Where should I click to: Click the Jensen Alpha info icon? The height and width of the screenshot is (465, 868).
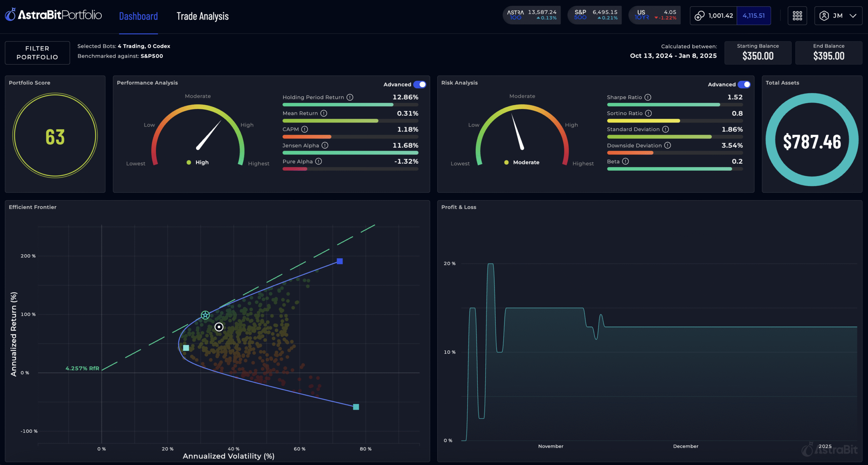coord(325,146)
